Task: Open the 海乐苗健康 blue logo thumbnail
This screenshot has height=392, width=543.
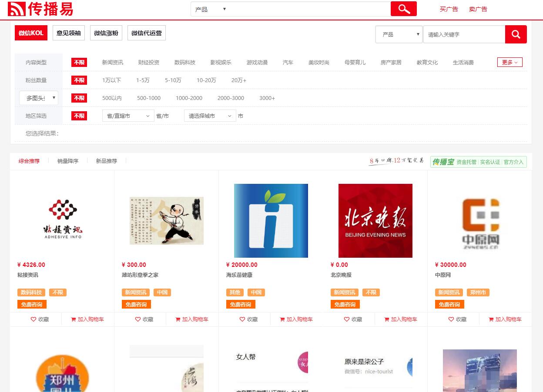Action: (x=271, y=221)
